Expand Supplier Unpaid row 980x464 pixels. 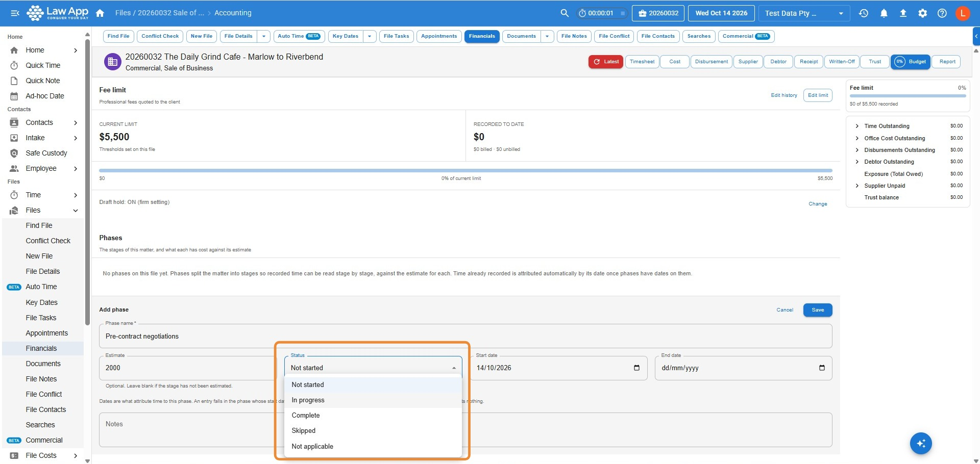pyautogui.click(x=857, y=186)
